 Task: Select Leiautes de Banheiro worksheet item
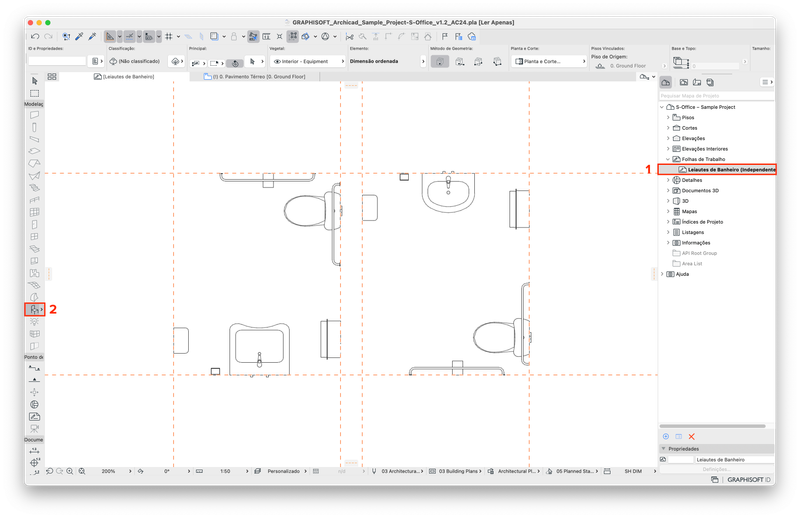(x=717, y=169)
